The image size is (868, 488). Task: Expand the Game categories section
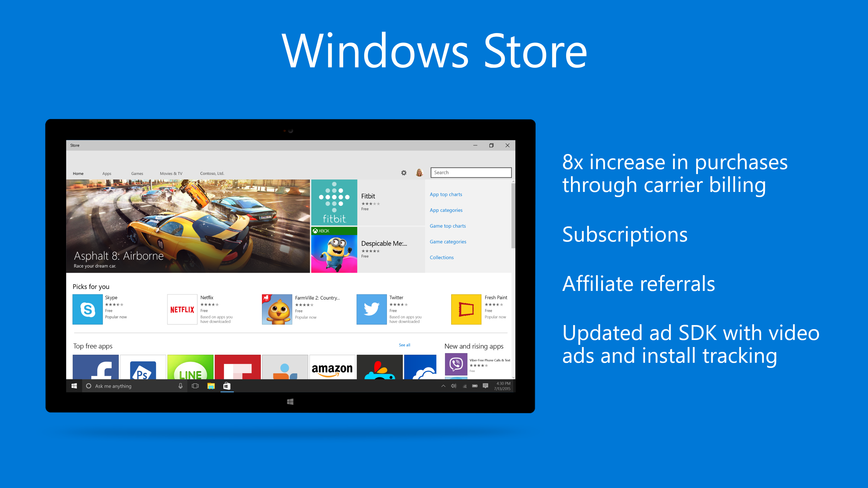click(448, 242)
